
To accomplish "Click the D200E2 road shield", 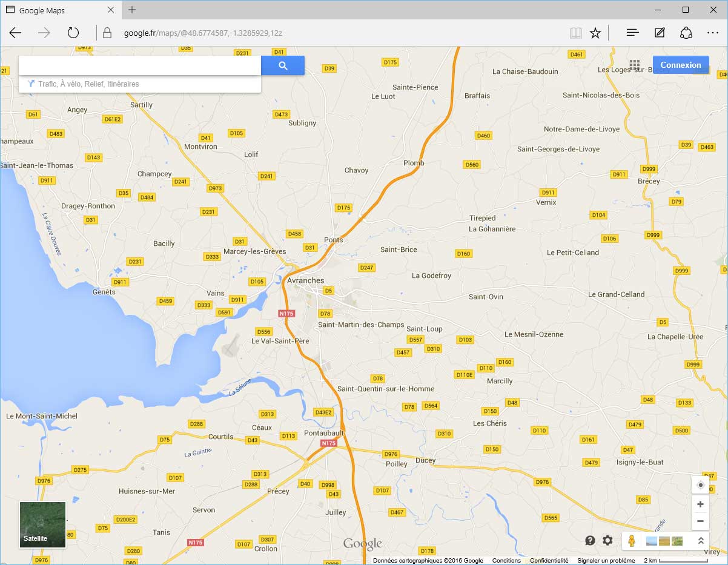I will point(125,520).
